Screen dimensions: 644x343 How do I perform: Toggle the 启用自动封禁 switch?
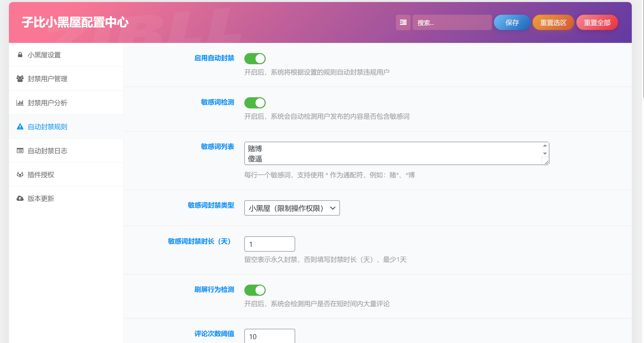tap(255, 59)
